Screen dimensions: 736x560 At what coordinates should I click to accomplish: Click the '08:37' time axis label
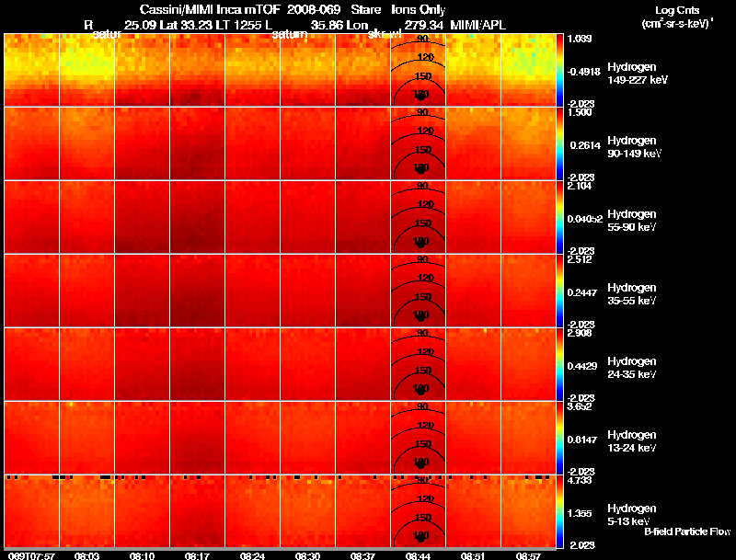pos(362,555)
